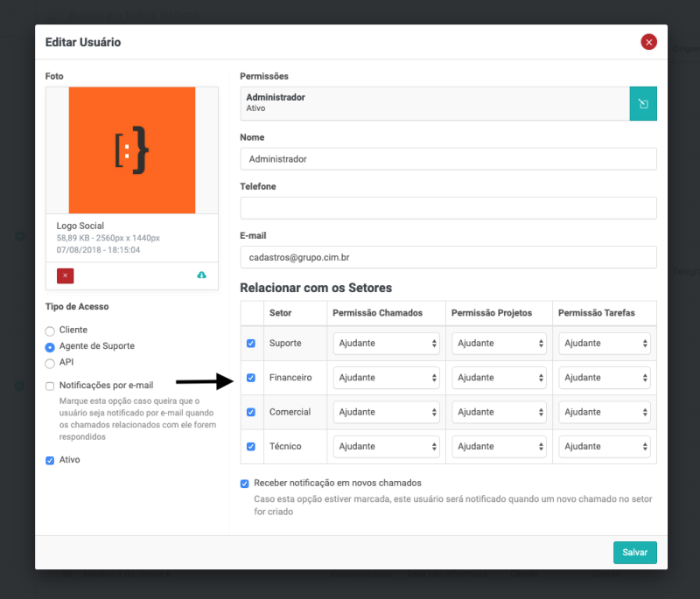Uncheck the Financeiro sector checkbox
The height and width of the screenshot is (599, 700).
click(251, 378)
